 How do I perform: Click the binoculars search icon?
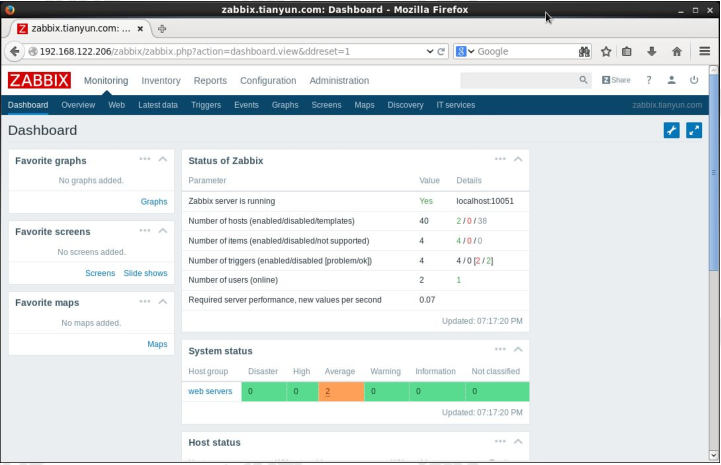pyautogui.click(x=584, y=52)
